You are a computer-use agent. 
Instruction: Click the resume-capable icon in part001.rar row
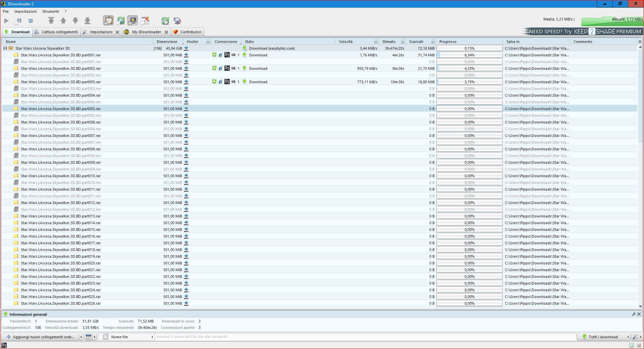214,55
